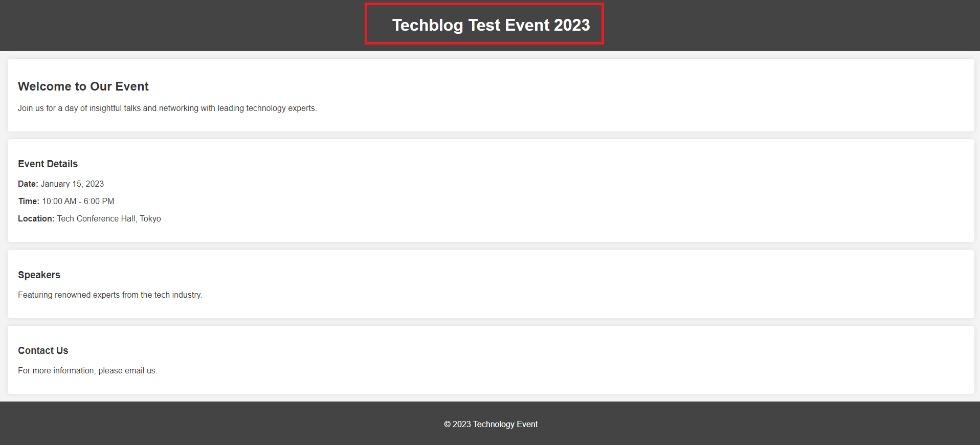Click '2023' in the page title
The height and width of the screenshot is (445, 980).
tap(572, 25)
